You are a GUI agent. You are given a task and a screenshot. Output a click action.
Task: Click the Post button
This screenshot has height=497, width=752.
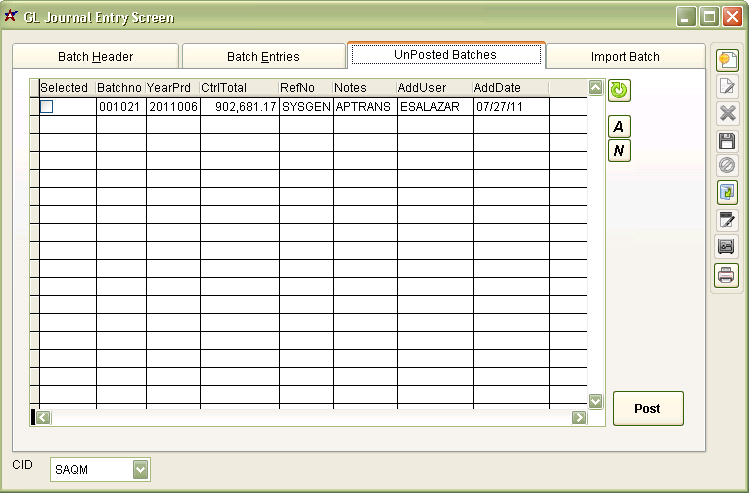coord(647,408)
